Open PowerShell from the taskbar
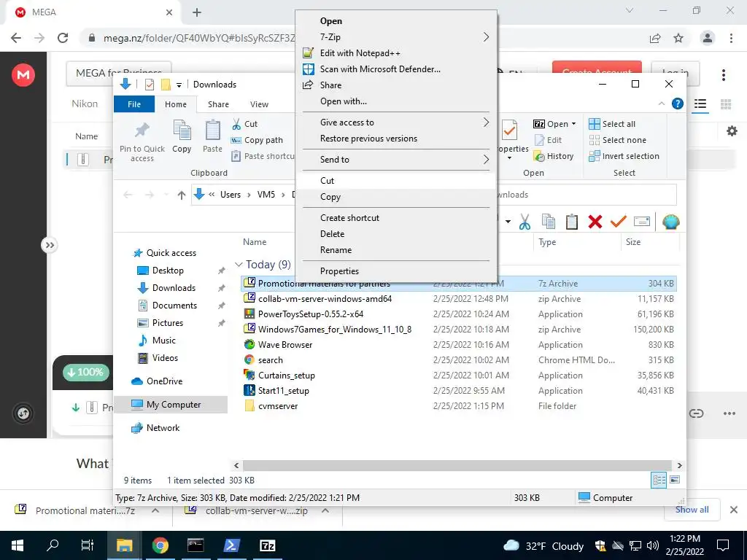The image size is (747, 560). click(231, 545)
